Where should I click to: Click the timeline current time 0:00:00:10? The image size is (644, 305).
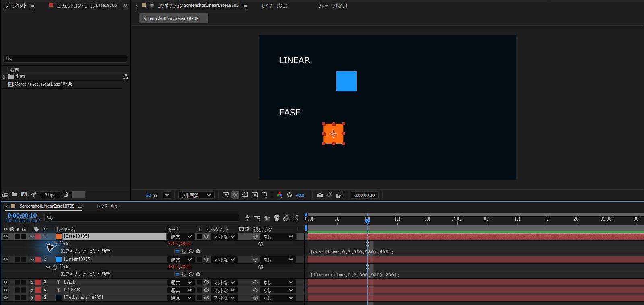[x=22, y=216]
